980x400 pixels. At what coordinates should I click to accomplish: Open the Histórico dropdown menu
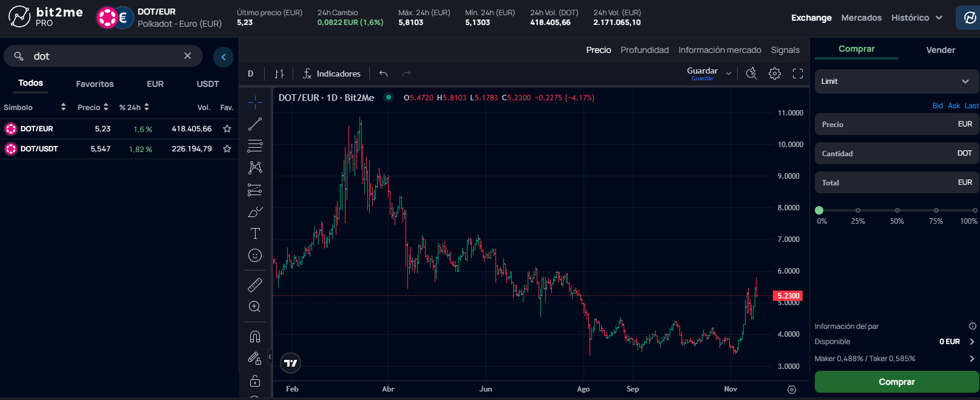917,18
